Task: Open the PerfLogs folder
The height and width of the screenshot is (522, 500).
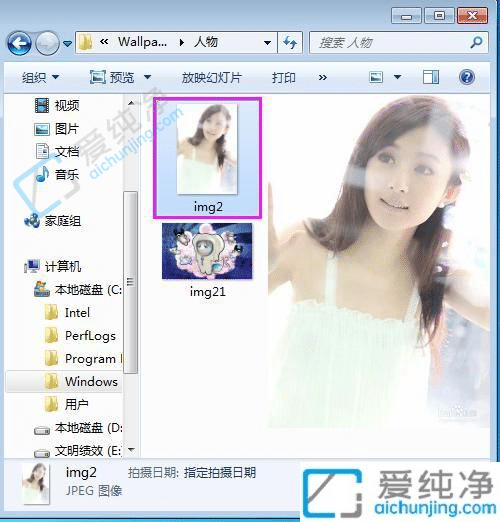Action: click(80, 336)
